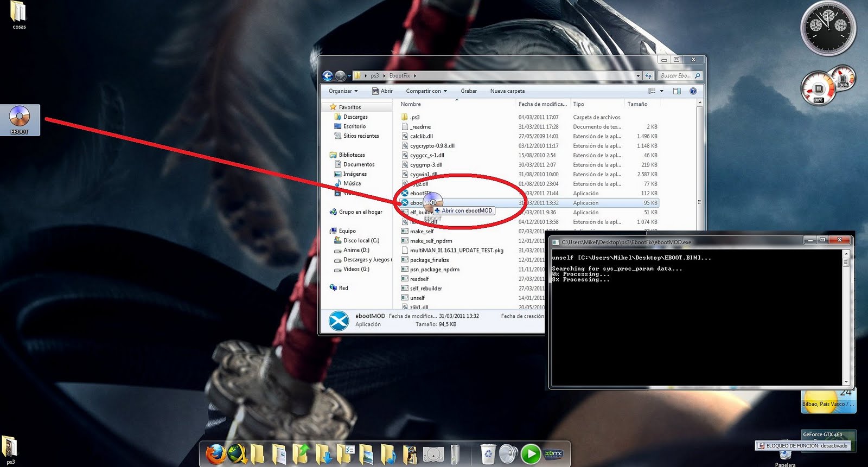The width and height of the screenshot is (868, 467).
Task: Click Nueva carpeta button
Action: click(507, 91)
